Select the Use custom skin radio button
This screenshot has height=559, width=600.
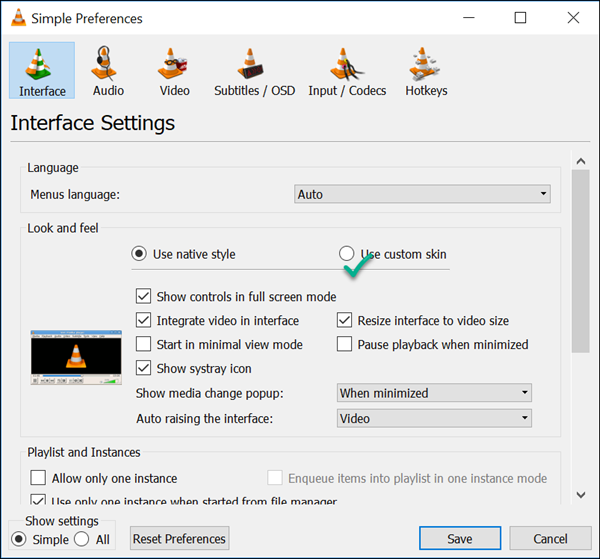pos(346,253)
